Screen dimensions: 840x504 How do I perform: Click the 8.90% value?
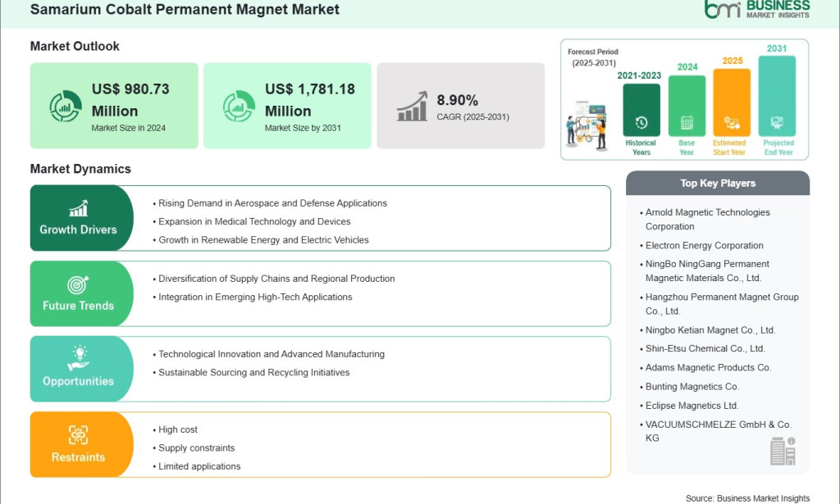click(458, 100)
